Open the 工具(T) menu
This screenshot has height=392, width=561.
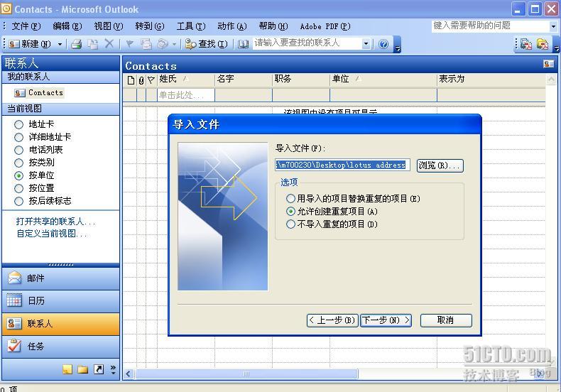coord(191,26)
